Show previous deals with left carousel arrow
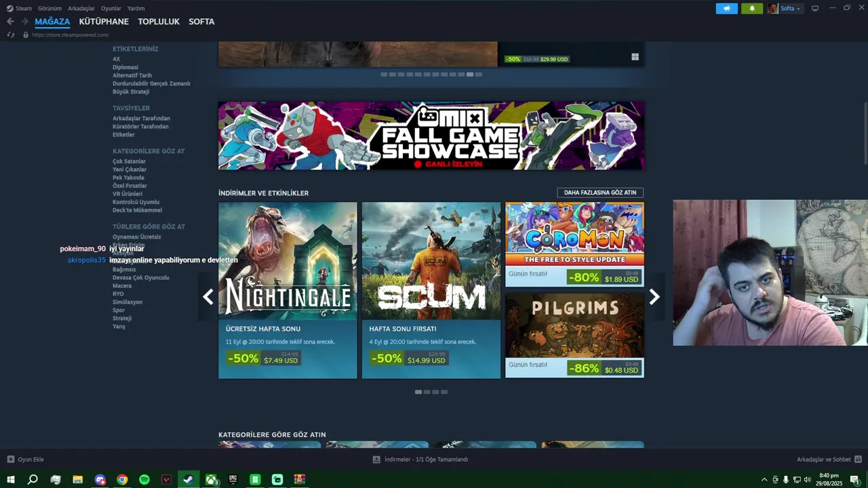Screen dimensions: 868x488 tap(208, 297)
